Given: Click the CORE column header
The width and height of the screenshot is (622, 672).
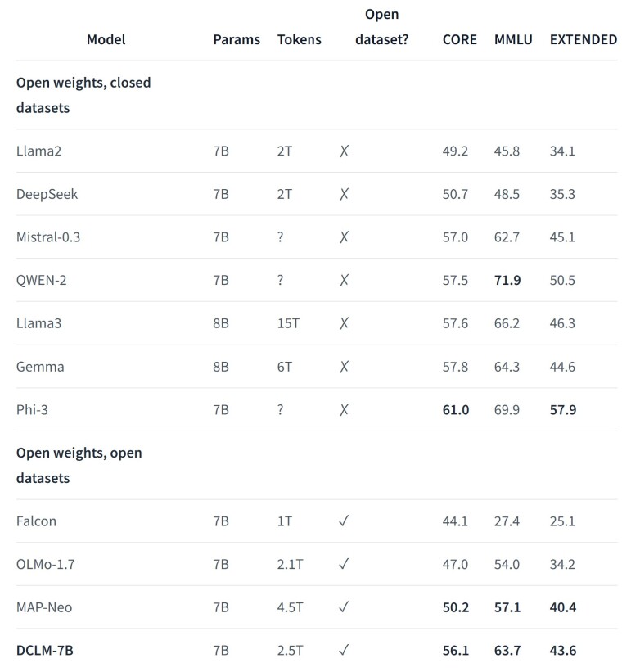Looking at the screenshot, I should pyautogui.click(x=459, y=39).
